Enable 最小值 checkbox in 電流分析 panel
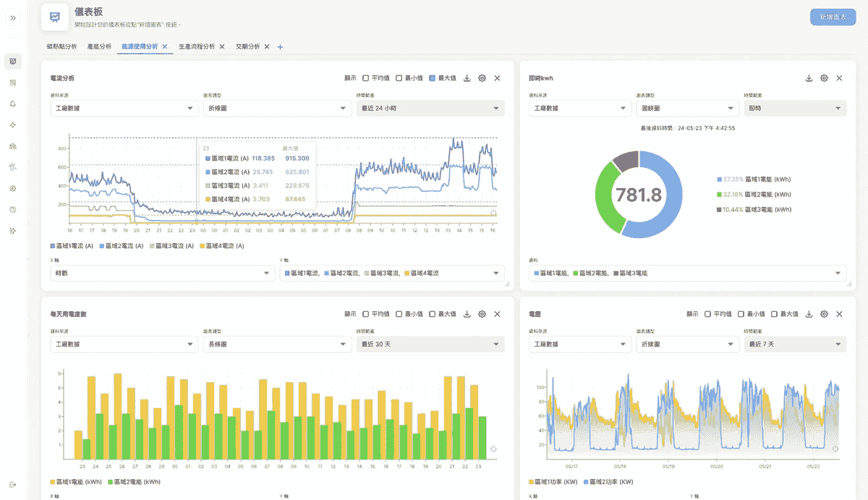Image resolution: width=868 pixels, height=500 pixels. coord(399,77)
